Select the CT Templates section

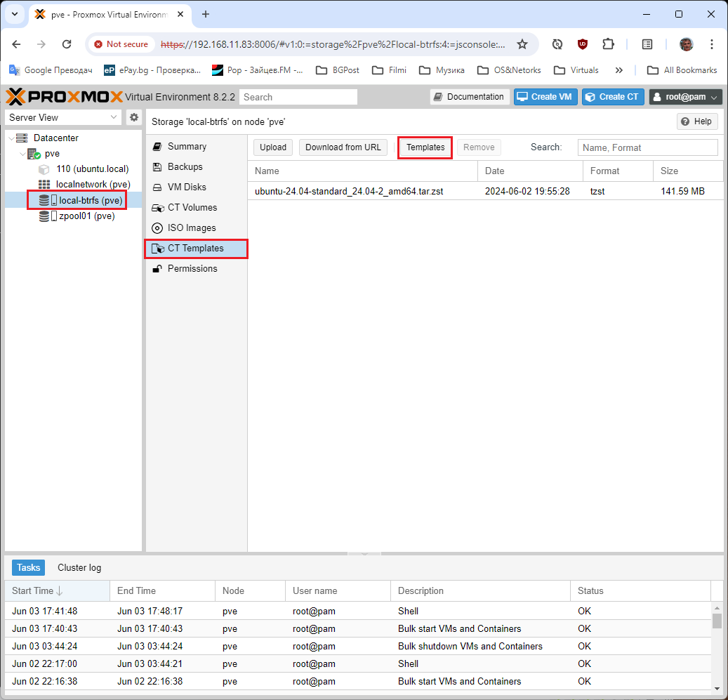pos(197,249)
